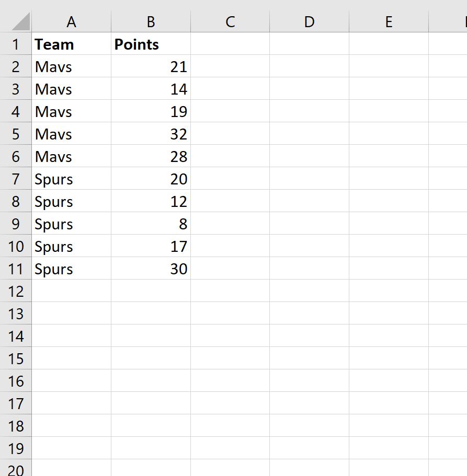Select row 18 header
467x476 pixels.
pyautogui.click(x=16, y=426)
